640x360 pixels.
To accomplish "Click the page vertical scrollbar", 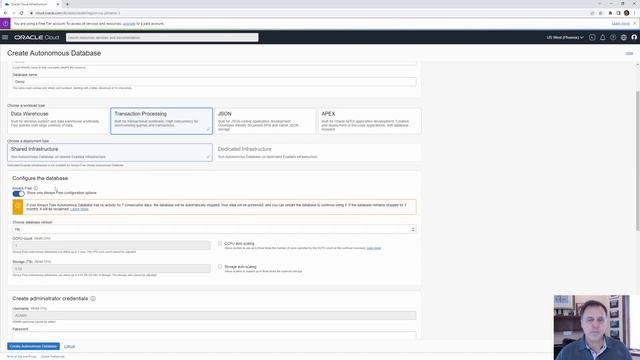I will (x=638, y=161).
